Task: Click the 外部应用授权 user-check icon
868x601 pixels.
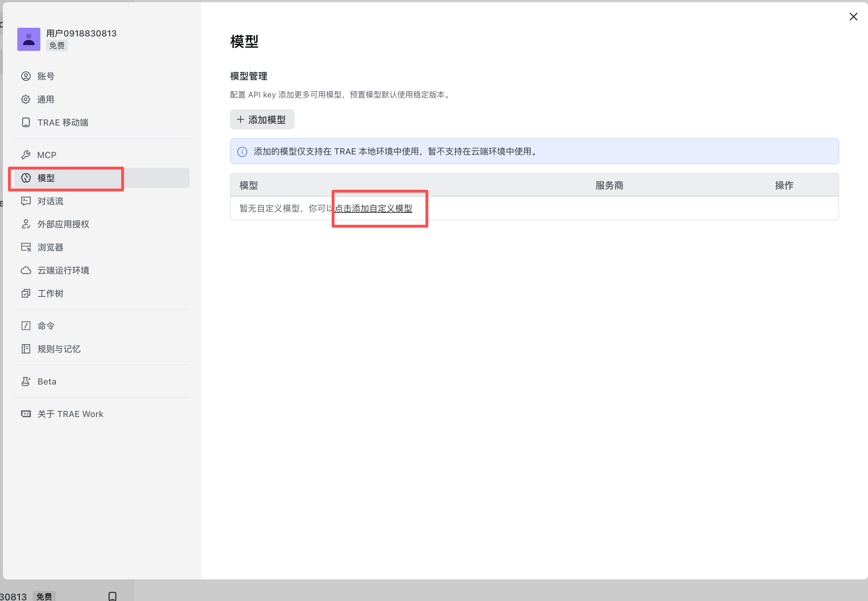Action: pos(26,224)
